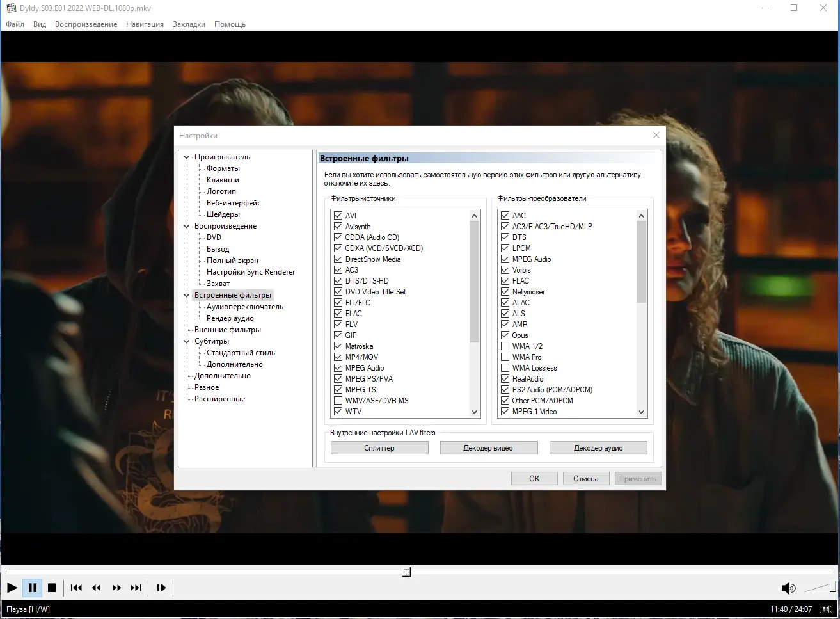Skip to previous file button
This screenshot has height=619, width=840.
click(76, 588)
